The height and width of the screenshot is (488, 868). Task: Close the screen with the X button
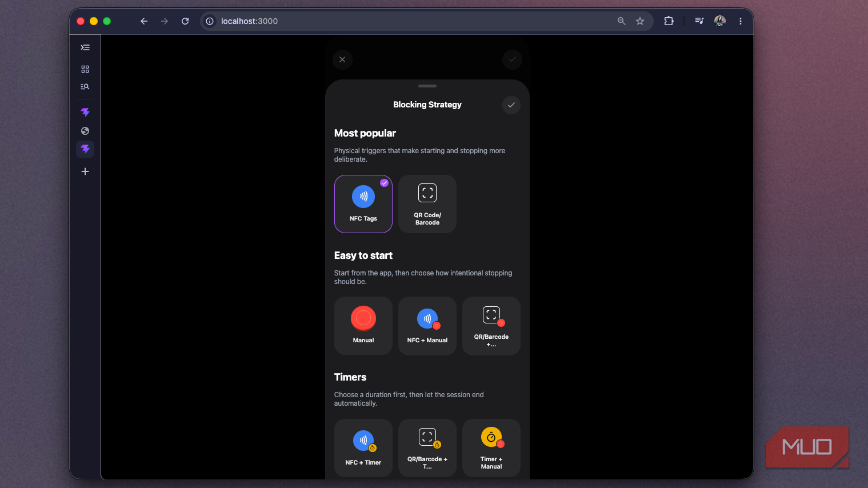pyautogui.click(x=342, y=59)
